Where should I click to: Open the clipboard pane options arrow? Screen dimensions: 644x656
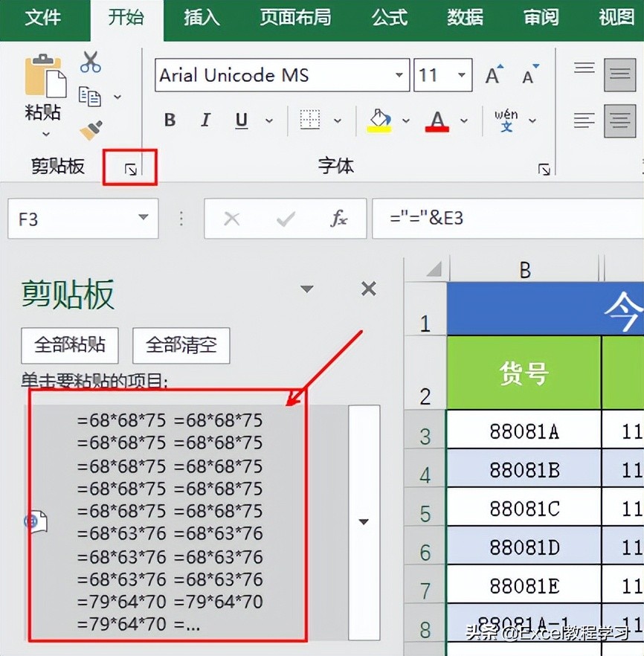click(307, 289)
